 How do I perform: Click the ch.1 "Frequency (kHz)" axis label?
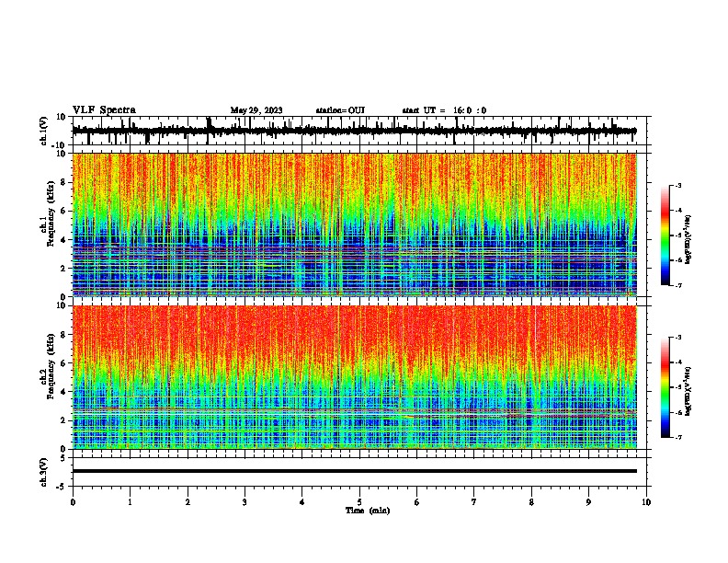(51, 214)
